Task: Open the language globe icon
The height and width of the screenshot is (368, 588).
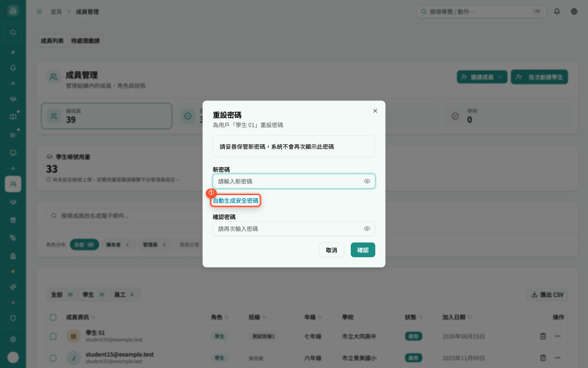Action: pyautogui.click(x=574, y=11)
